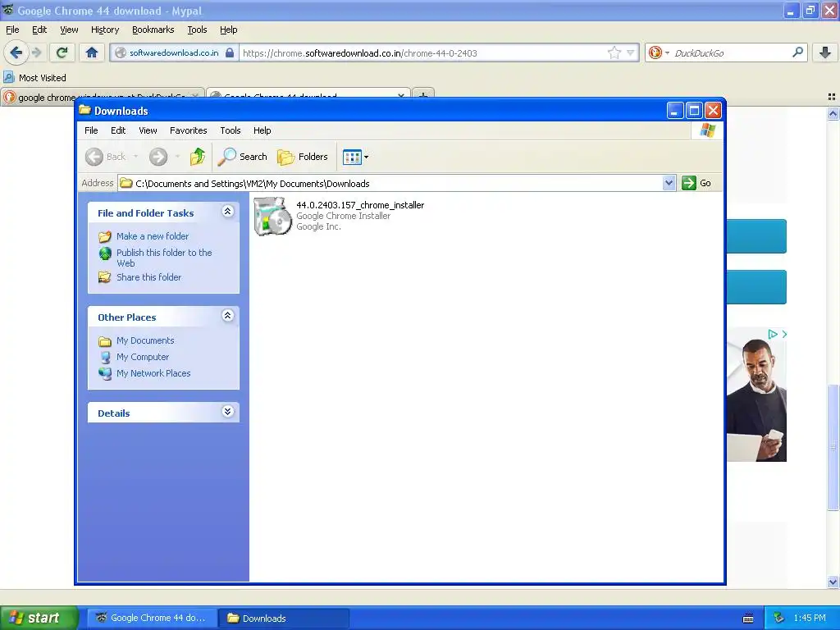Click Publish this folder to the Web
Image resolution: width=840 pixels, height=630 pixels.
pyautogui.click(x=164, y=258)
